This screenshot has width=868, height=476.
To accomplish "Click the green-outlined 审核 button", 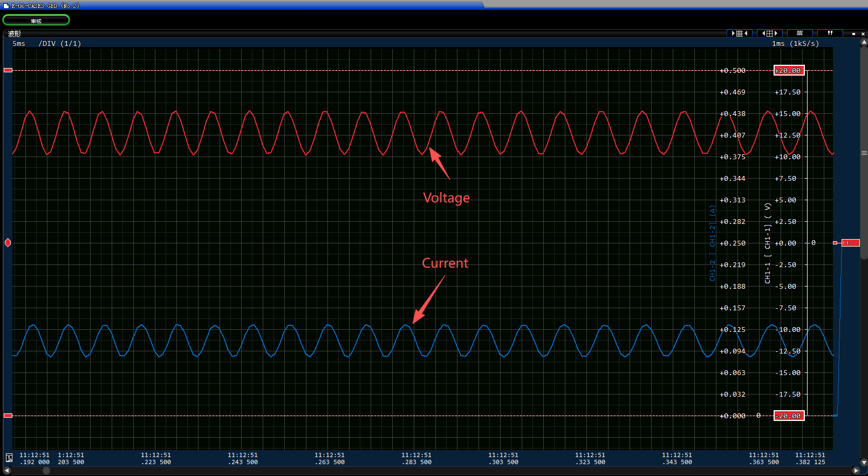I will tap(36, 20).
